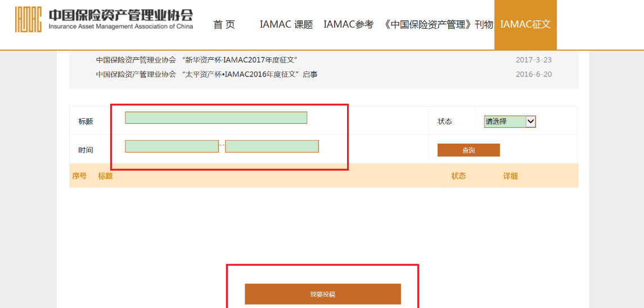Open the 新华资产杯 IAMAC2017年度征文 announcement
The width and height of the screenshot is (644, 308).
[x=196, y=60]
